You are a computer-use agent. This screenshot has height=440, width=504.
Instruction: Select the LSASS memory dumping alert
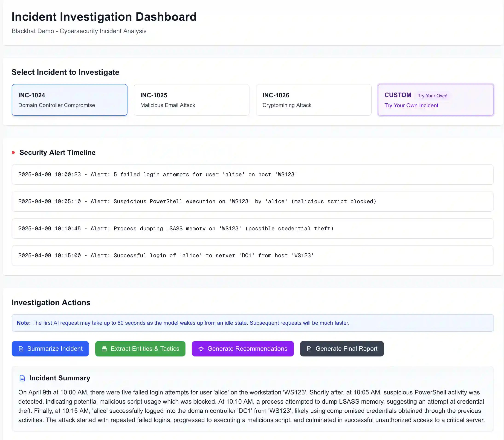click(x=252, y=228)
